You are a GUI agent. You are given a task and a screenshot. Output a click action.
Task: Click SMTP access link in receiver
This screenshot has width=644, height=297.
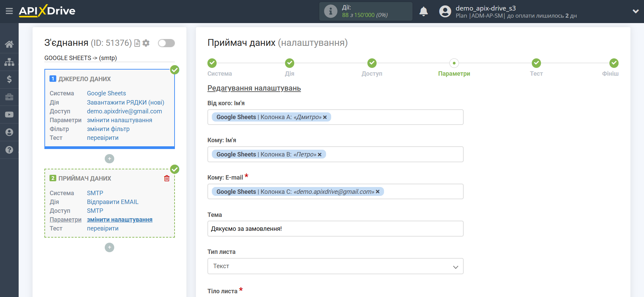95,211
